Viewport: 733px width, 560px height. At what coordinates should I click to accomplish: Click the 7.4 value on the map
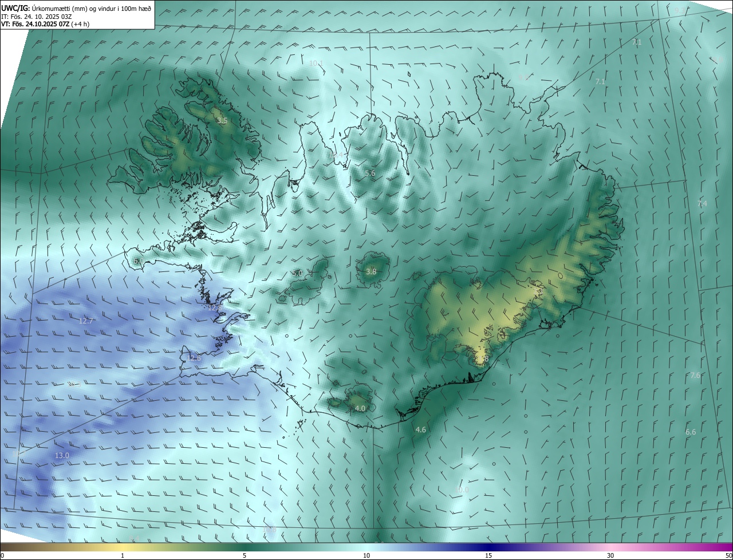click(702, 203)
